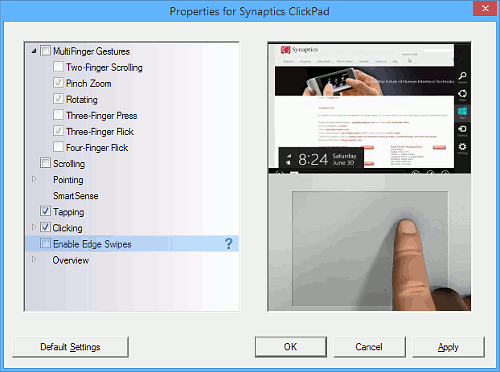Select the Tapping label

(x=69, y=212)
